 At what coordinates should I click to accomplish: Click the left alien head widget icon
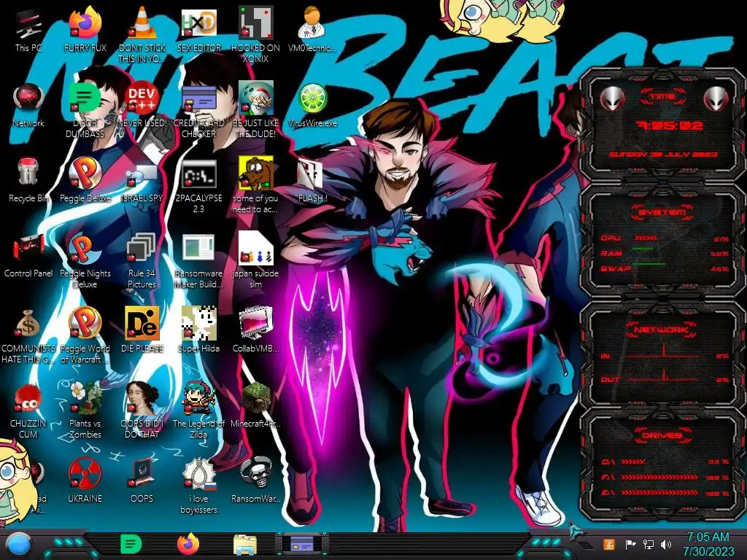pyautogui.click(x=612, y=98)
